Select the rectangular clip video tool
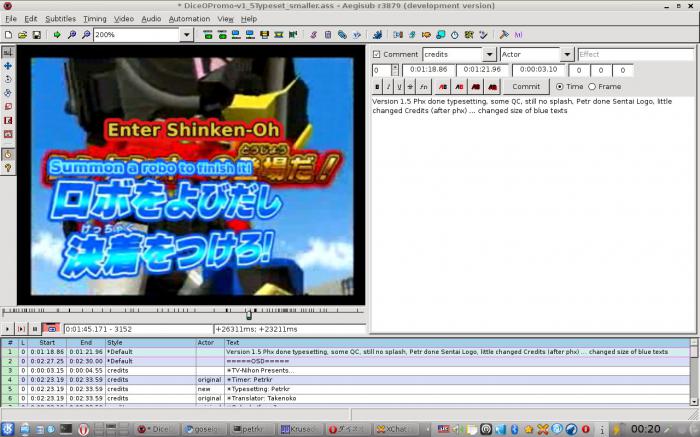Viewport: 700px width, 437px height. pyautogui.click(x=8, y=121)
